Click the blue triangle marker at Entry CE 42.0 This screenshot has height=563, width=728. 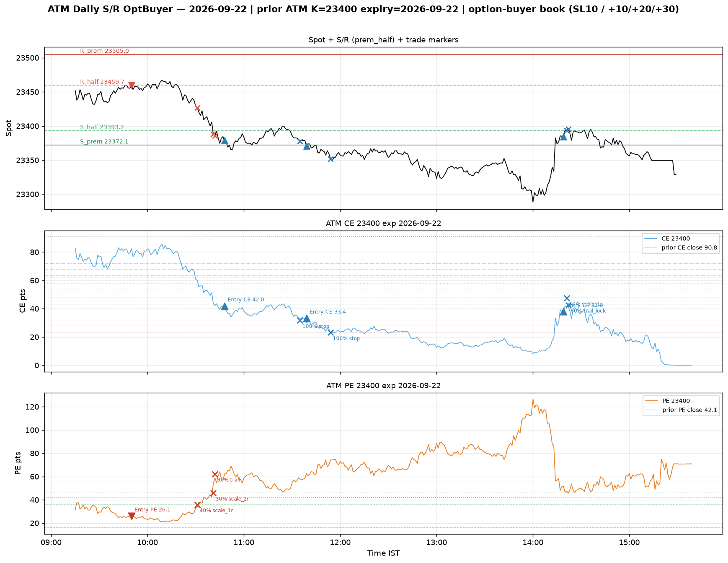pos(225,306)
